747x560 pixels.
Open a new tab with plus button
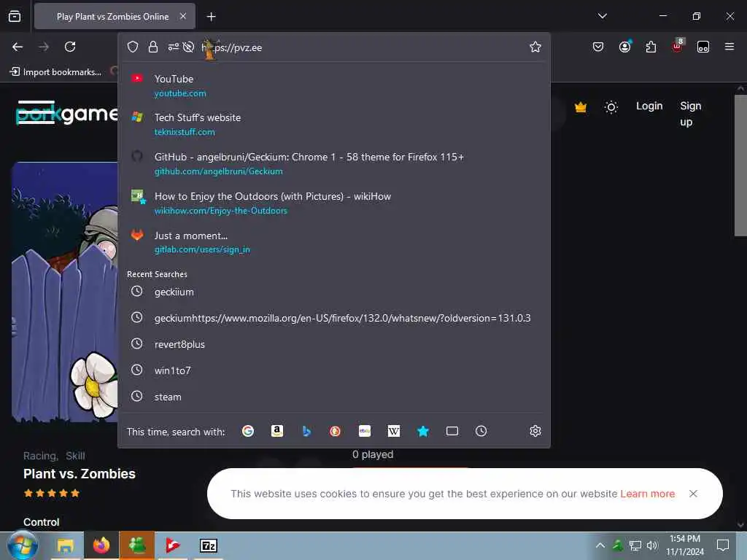211,17
